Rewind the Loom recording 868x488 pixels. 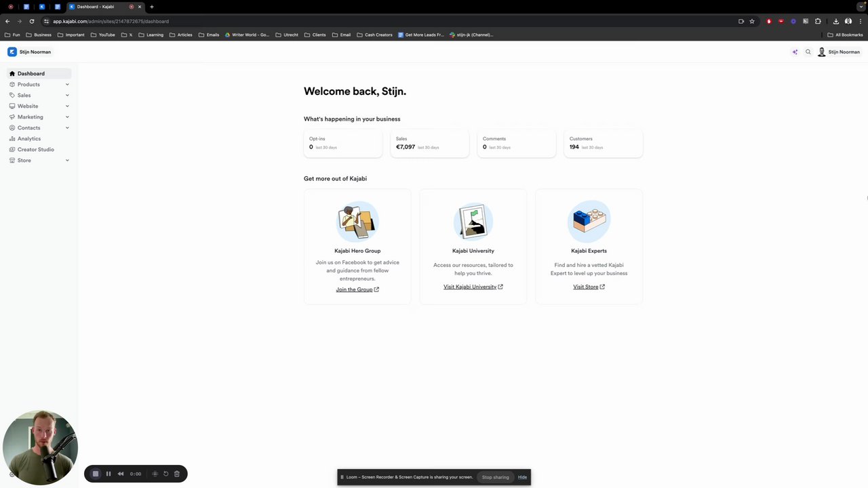(121, 474)
